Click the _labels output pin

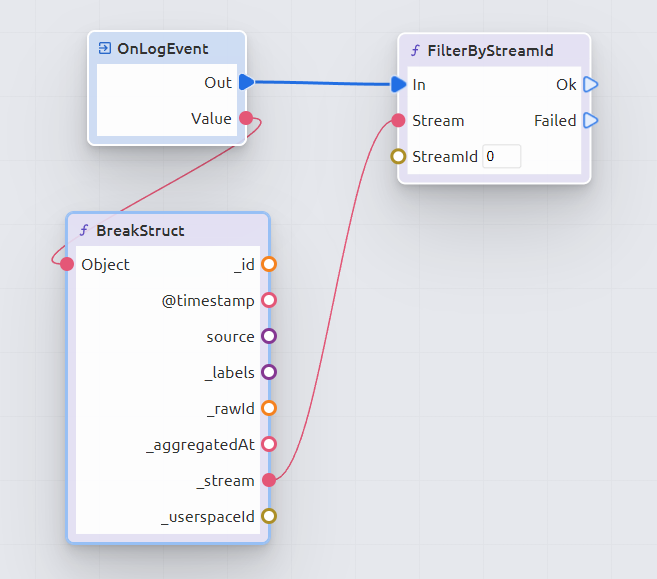pyautogui.click(x=268, y=373)
